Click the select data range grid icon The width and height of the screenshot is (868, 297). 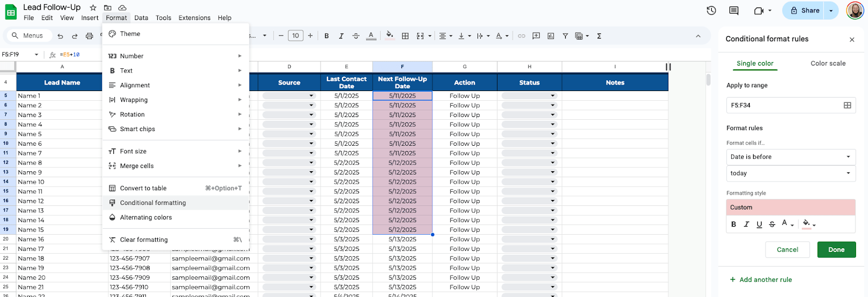tap(847, 105)
